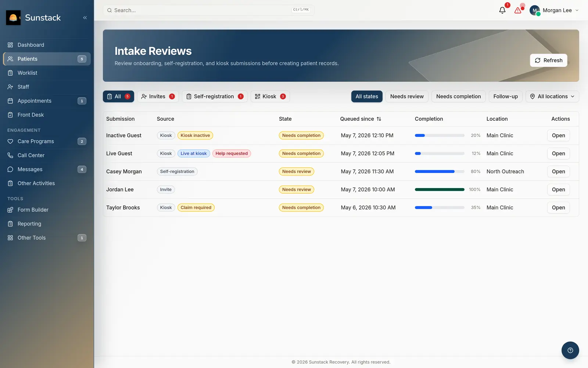The image size is (588, 368).
Task: Select the All source filter tab
Action: click(118, 96)
